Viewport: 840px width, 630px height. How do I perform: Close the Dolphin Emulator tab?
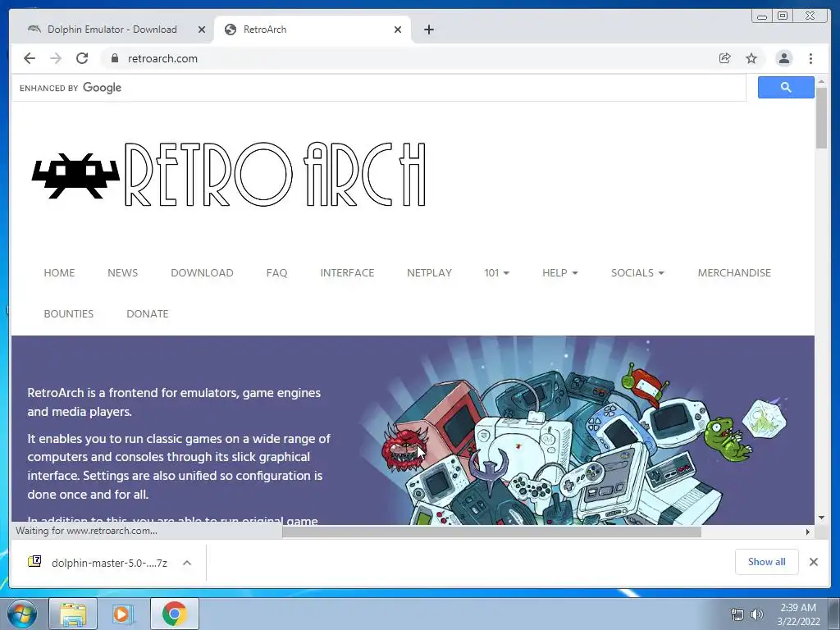202,30
